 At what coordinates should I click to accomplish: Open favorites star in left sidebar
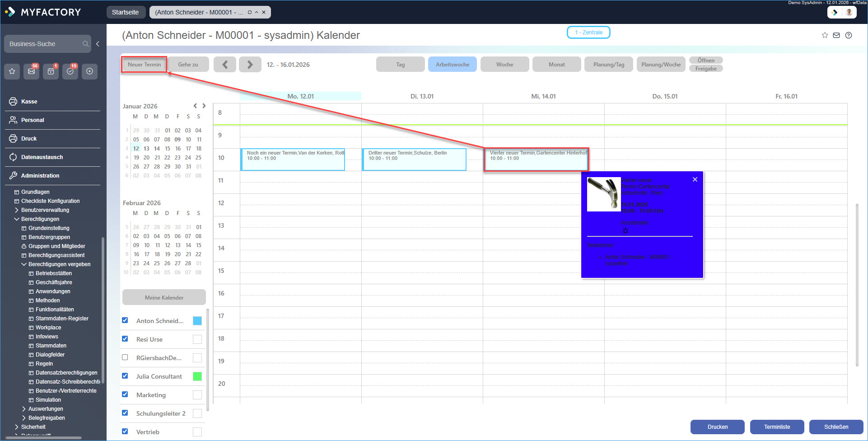point(12,71)
